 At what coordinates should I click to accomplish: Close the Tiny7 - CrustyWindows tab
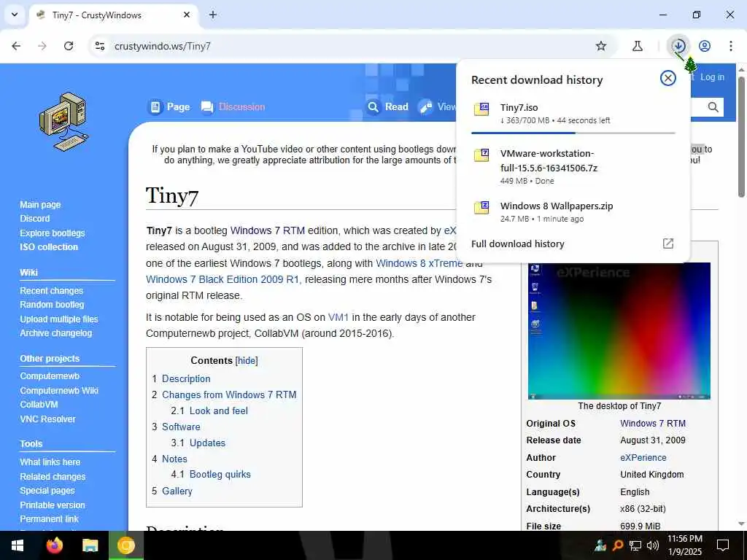click(187, 15)
